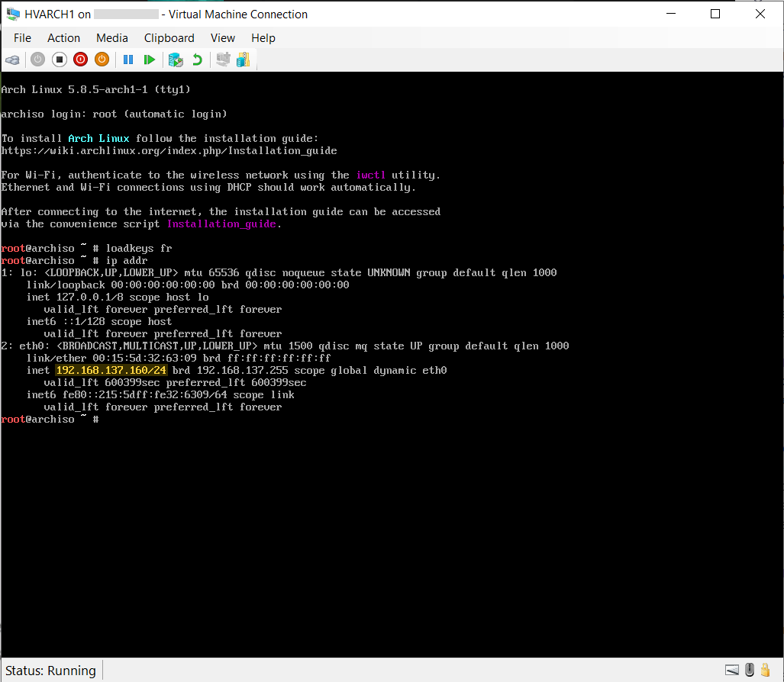Viewport: 784px width, 682px height.
Task: Open the Action menu
Action: (63, 38)
